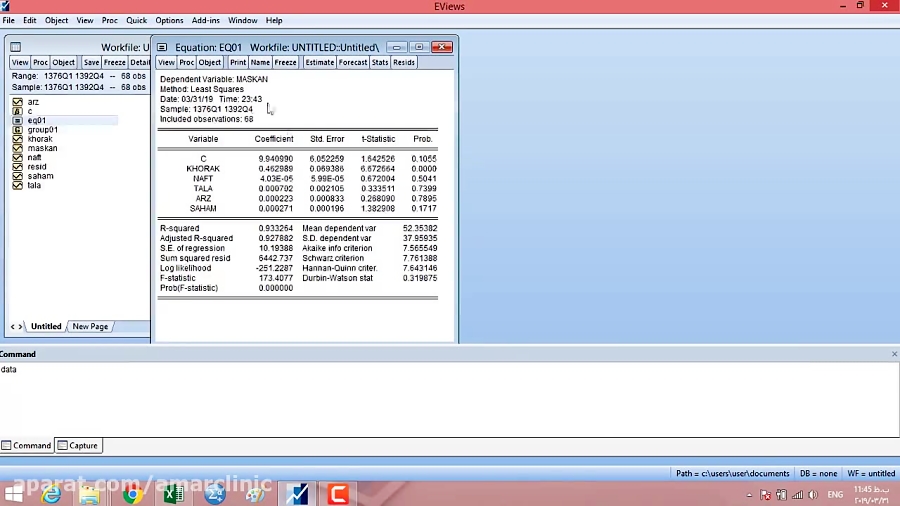Image resolution: width=900 pixels, height=506 pixels.
Task: Click the Windows Start button
Action: point(14,494)
